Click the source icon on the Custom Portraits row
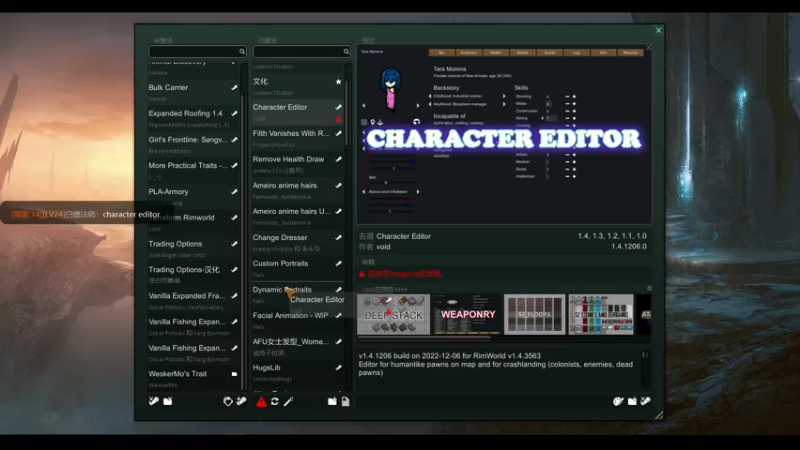800x450 pixels. pos(338,264)
